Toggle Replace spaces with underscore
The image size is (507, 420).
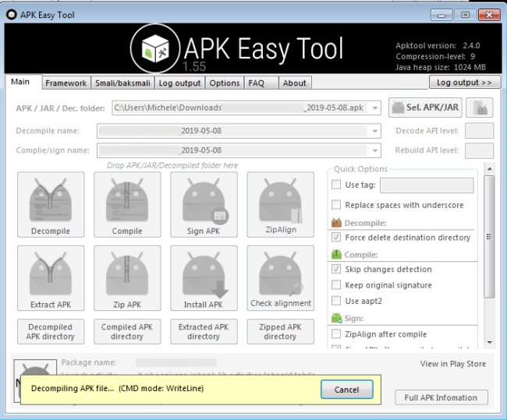[336, 205]
